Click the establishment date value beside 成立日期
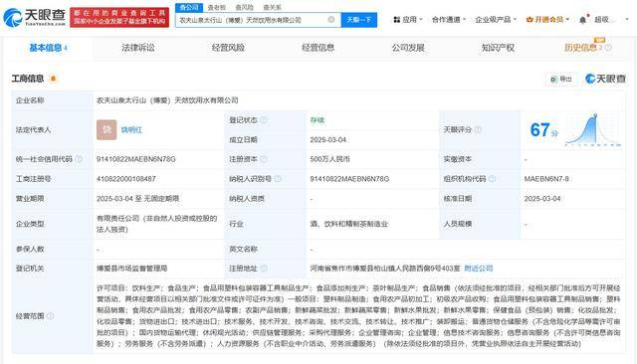This screenshot has width=637, height=364. coord(328,139)
